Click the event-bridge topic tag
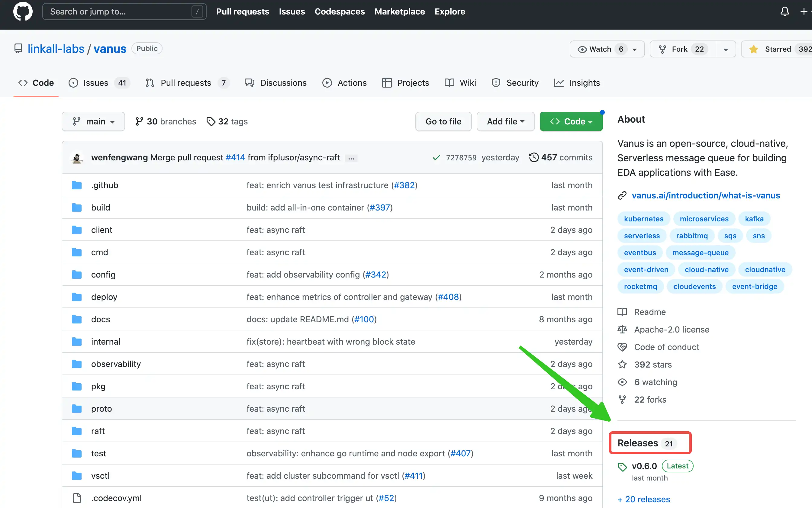Screen dimensions: 812x508 [x=755, y=287]
